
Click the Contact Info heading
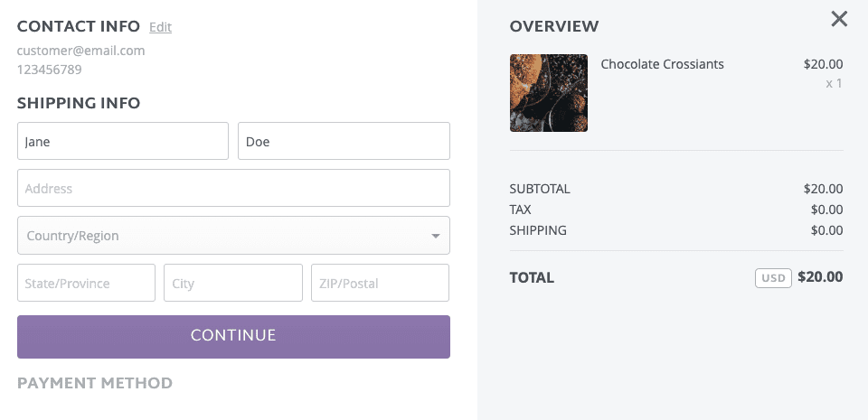click(79, 26)
